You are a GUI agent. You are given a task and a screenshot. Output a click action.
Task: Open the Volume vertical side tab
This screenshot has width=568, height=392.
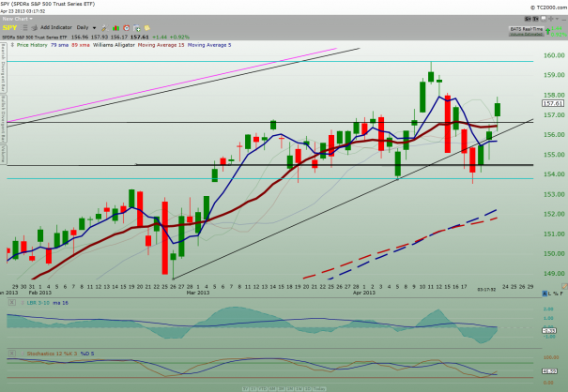click(3, 155)
